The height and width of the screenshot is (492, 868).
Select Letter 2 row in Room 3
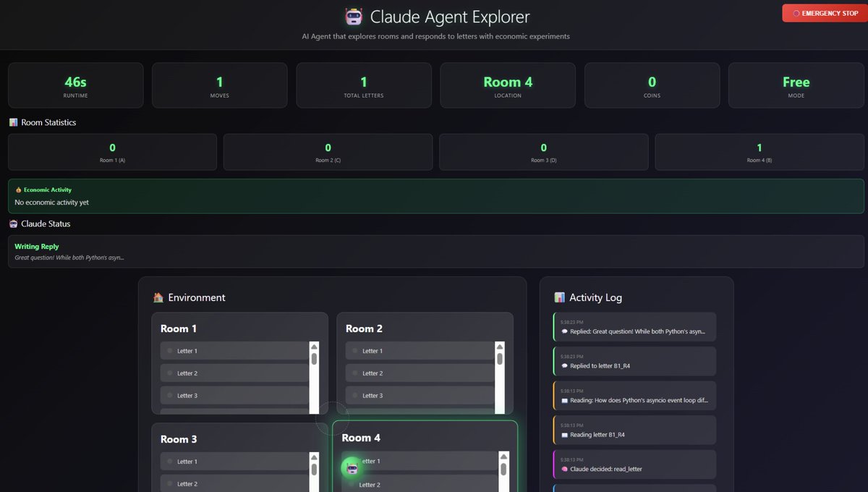[x=234, y=484]
